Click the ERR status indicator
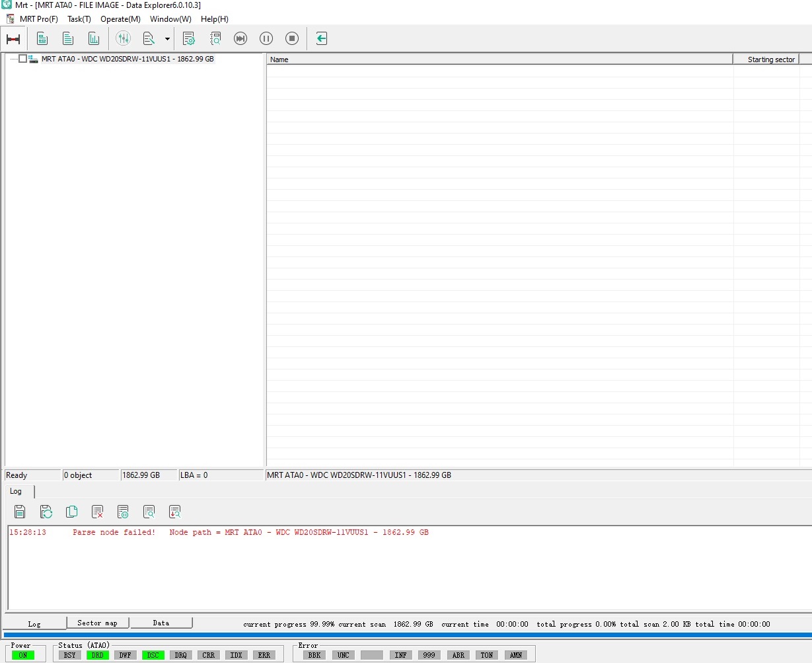Image resolution: width=812 pixels, height=663 pixels. click(264, 655)
